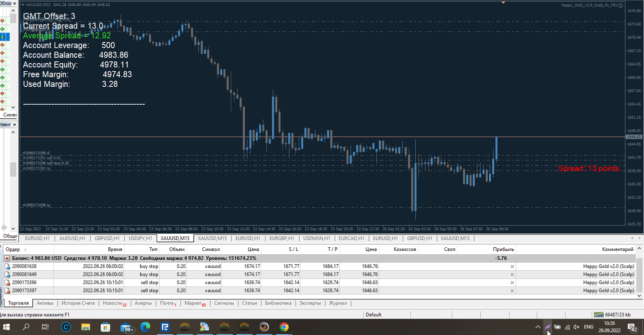Switch to the EURCAD,H1 chart tab
This screenshot has width=644, height=335.
[351, 238]
